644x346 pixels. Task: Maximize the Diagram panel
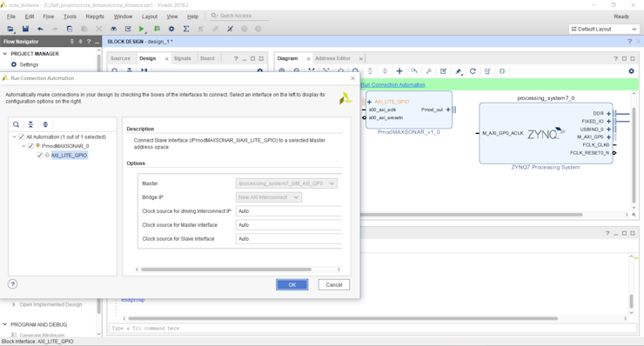coord(624,59)
